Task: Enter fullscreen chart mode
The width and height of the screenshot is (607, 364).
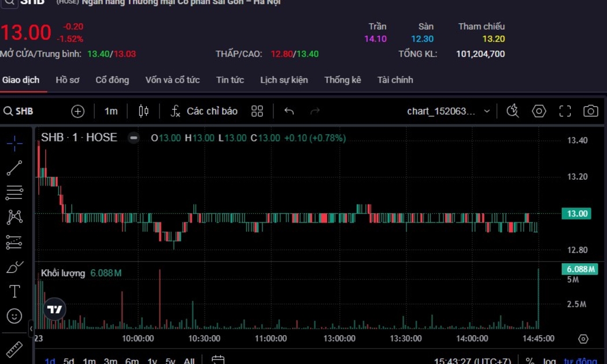Action: (x=565, y=111)
